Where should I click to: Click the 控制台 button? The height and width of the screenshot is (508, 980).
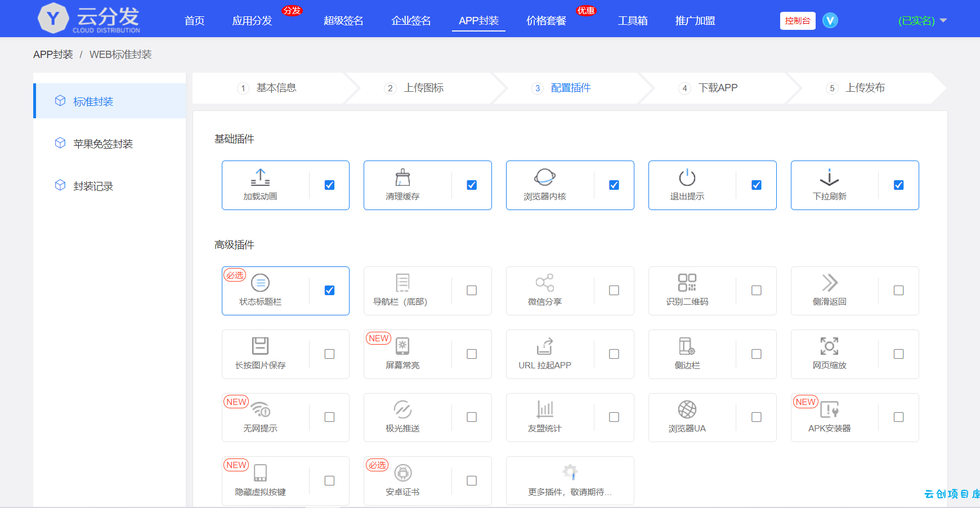798,21
